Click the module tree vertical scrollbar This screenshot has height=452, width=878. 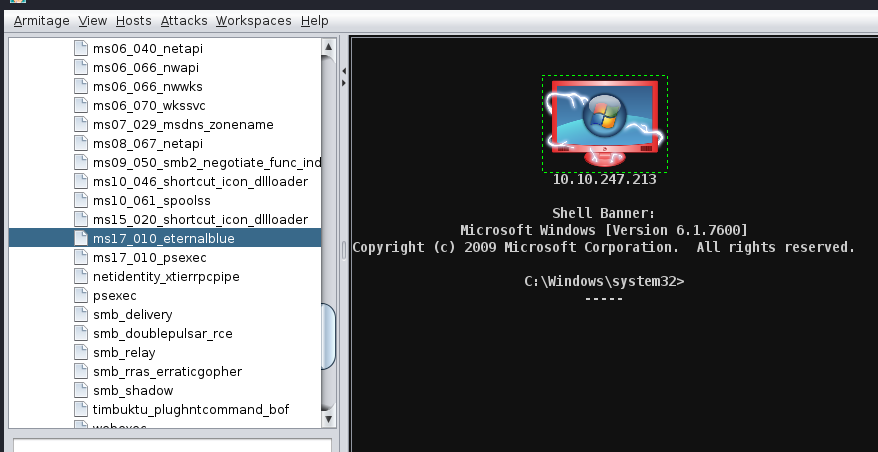[x=328, y=338]
